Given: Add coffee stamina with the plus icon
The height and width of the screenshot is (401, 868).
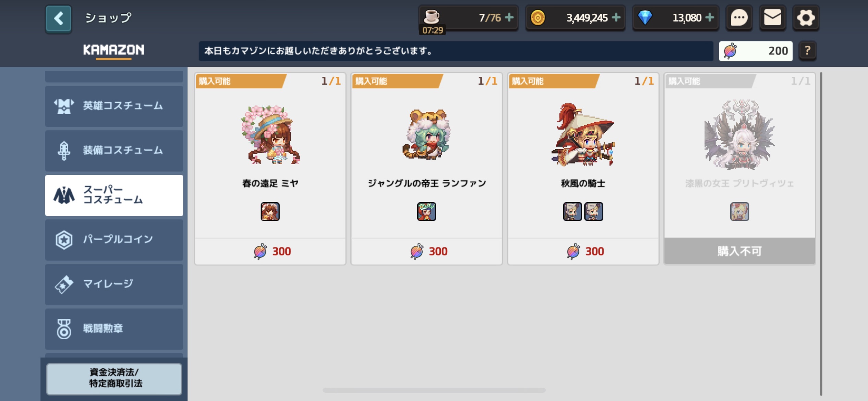Looking at the screenshot, I should 509,17.
